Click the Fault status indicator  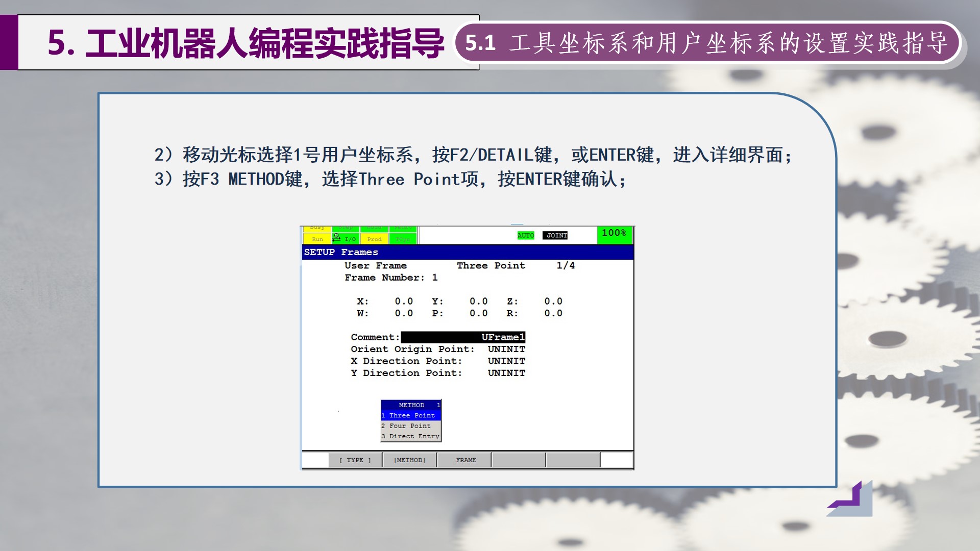point(402,227)
